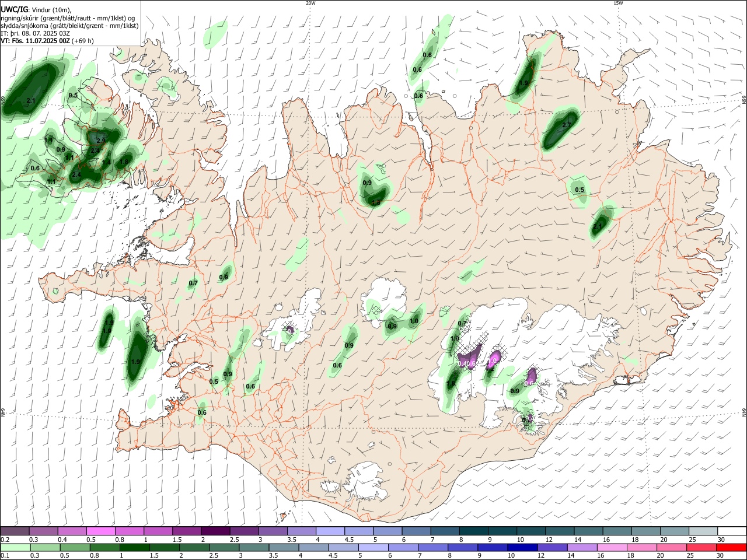Viewport: 747px width, 560px height.
Task: Click the 20W longitude label
Action: pyautogui.click(x=311, y=2)
